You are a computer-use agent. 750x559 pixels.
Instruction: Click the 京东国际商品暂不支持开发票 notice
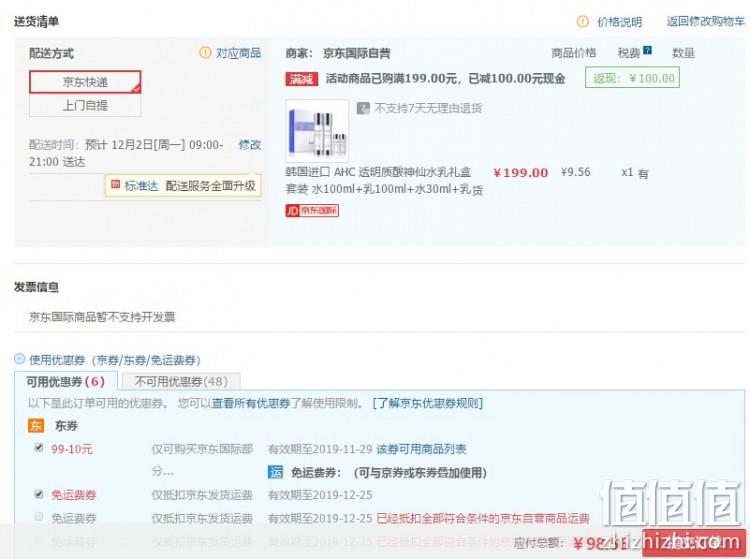[102, 317]
